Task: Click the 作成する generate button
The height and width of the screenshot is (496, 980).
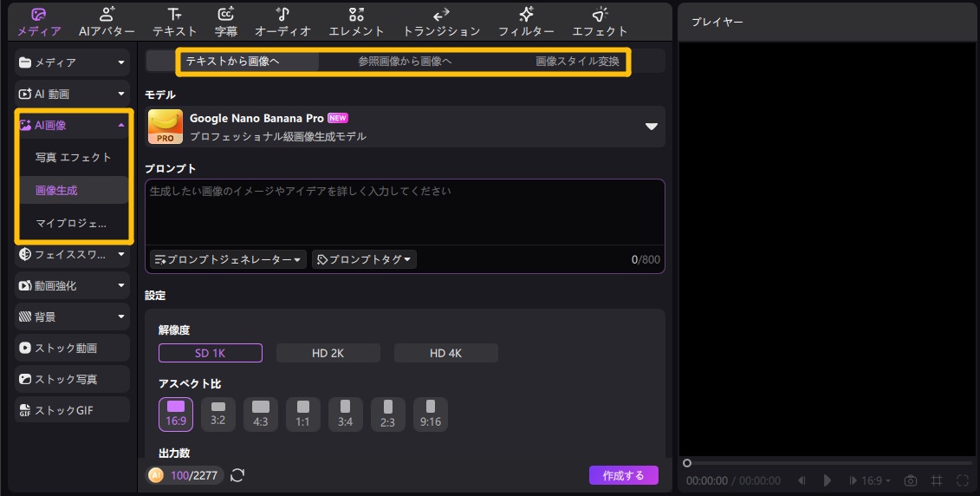Action: point(624,475)
